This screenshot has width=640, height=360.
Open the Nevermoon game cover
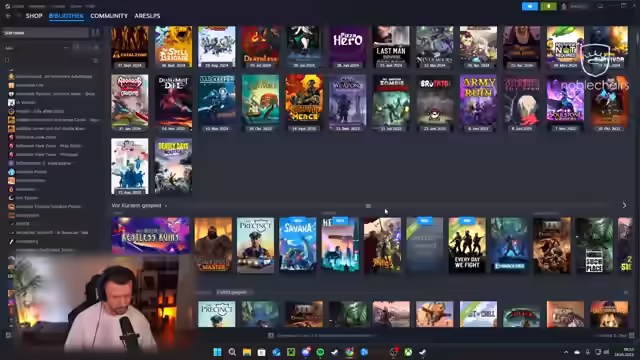click(x=435, y=47)
